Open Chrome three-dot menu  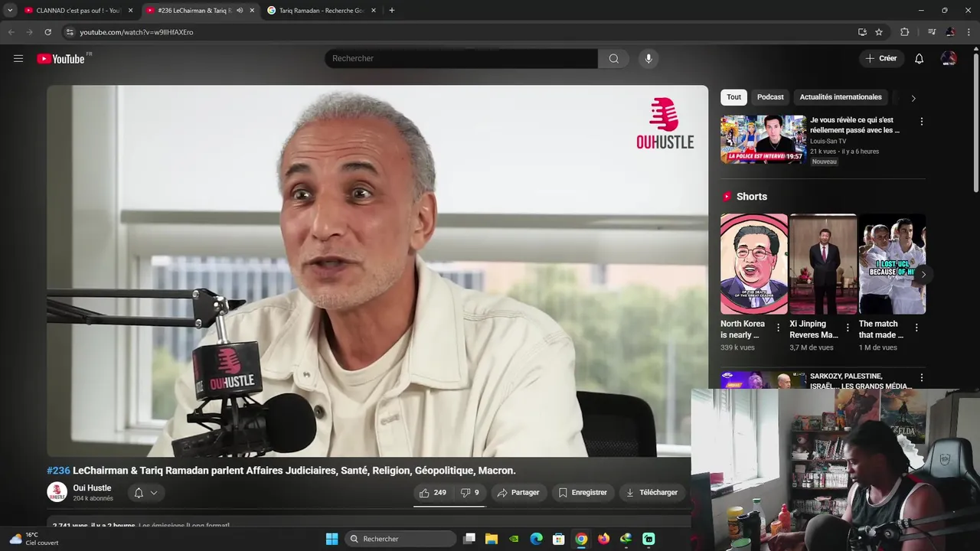click(969, 32)
